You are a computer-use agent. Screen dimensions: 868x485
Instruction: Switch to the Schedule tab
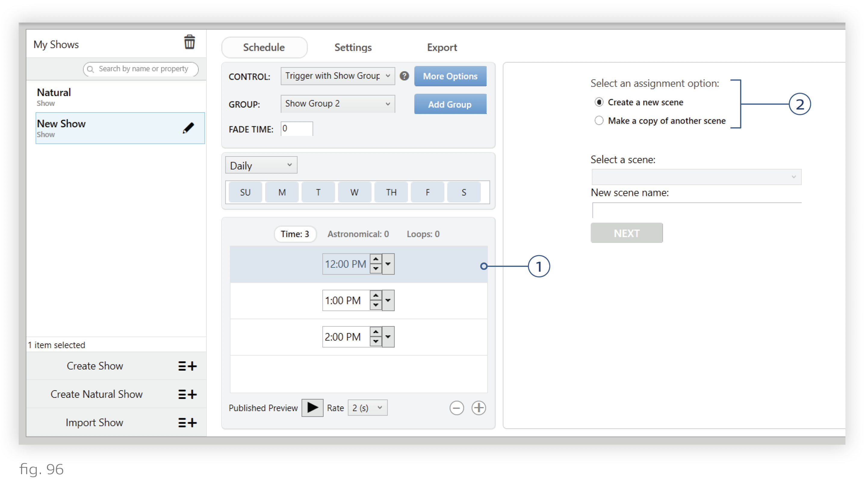264,48
